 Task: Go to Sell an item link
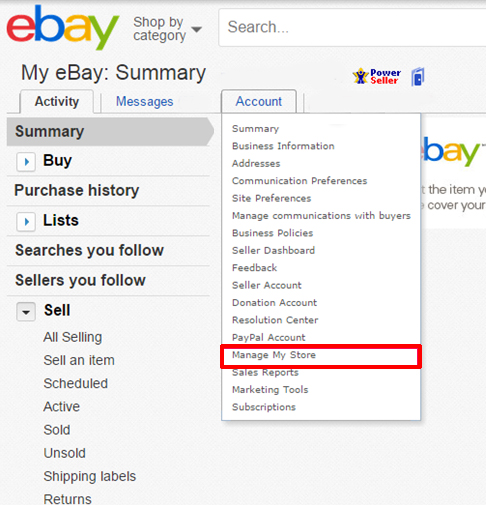79,360
